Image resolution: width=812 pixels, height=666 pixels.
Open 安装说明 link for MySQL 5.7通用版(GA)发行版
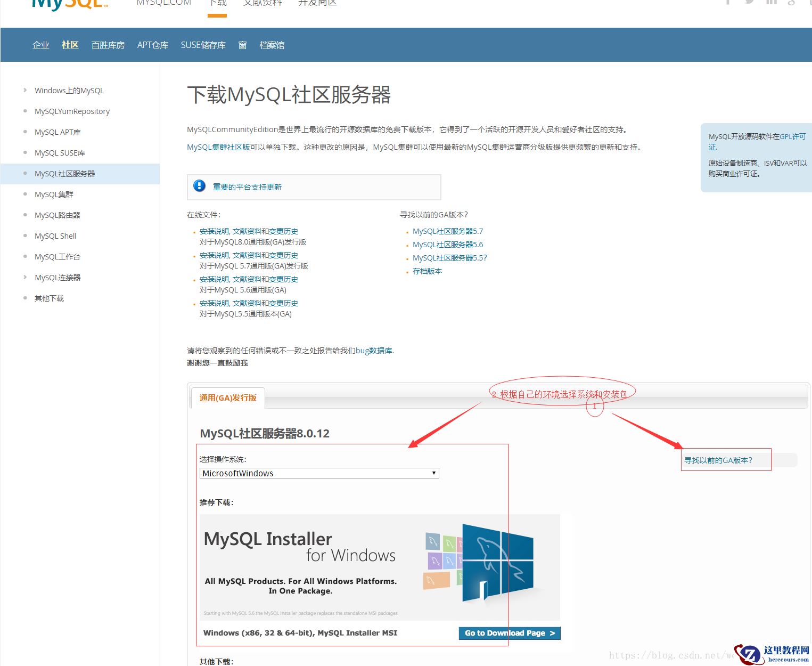[x=215, y=255]
